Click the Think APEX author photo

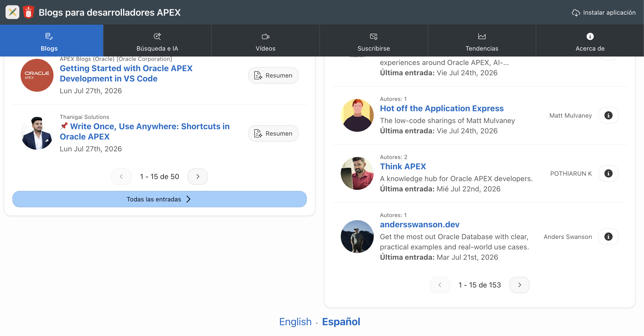[x=357, y=173]
